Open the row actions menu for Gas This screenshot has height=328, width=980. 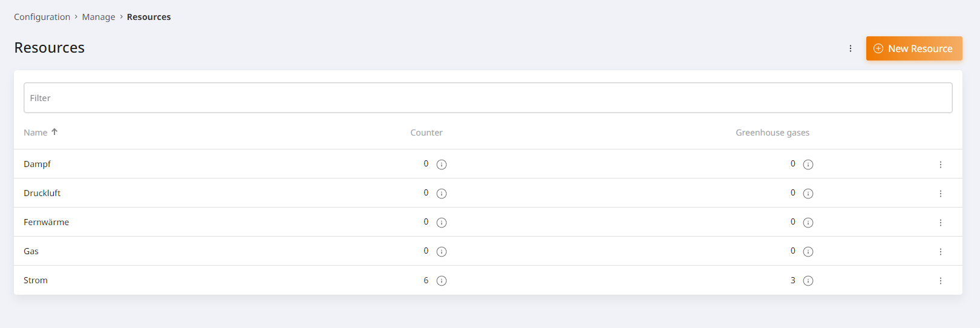click(941, 252)
